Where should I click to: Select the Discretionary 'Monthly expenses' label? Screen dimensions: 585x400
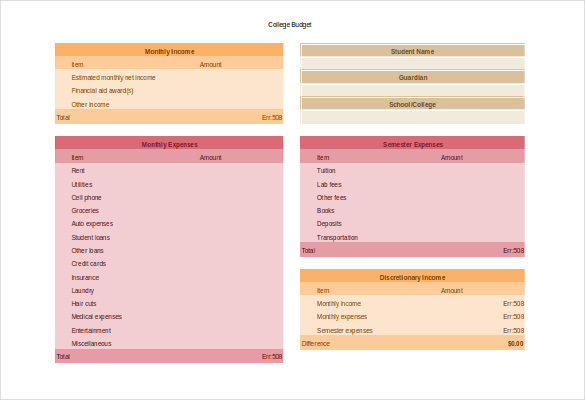(x=342, y=316)
